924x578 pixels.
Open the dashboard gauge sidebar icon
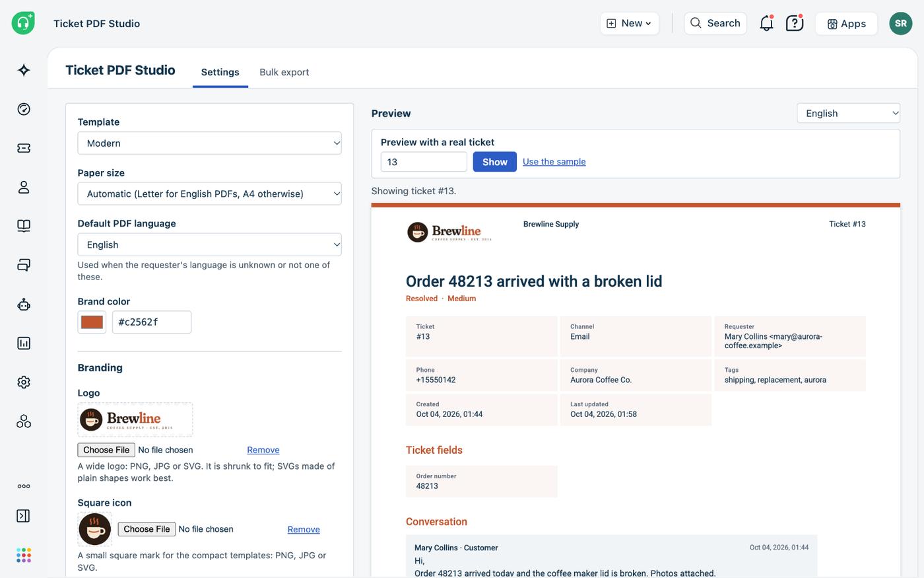click(x=24, y=109)
